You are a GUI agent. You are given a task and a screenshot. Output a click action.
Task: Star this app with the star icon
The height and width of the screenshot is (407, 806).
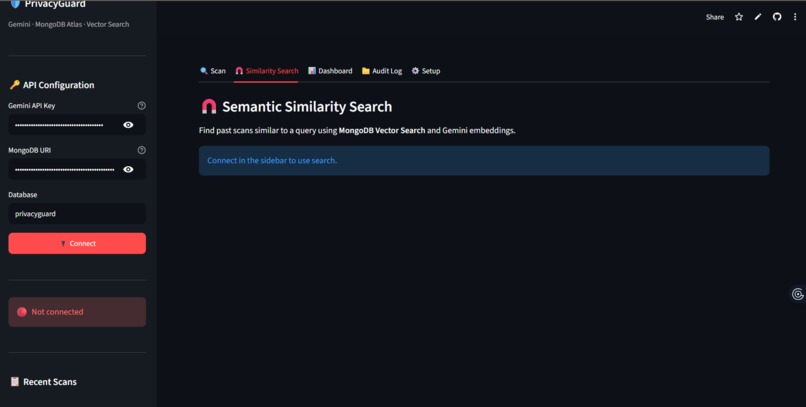click(739, 17)
